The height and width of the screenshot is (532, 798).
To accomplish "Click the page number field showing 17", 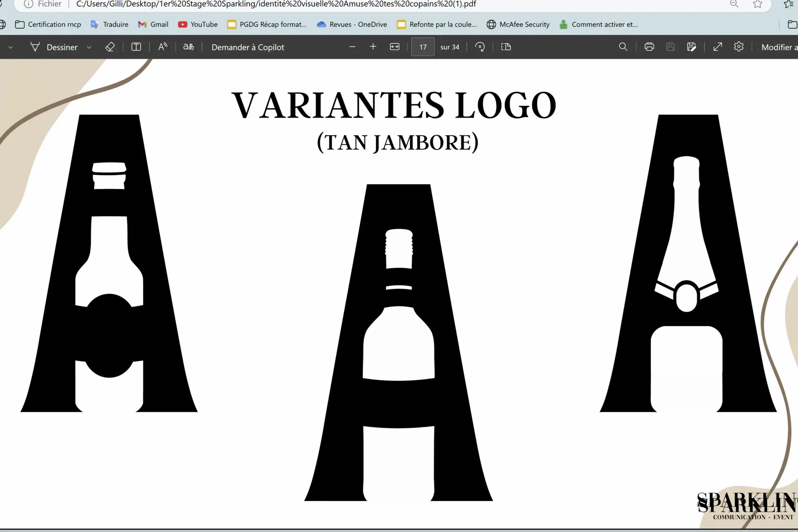I will point(423,47).
